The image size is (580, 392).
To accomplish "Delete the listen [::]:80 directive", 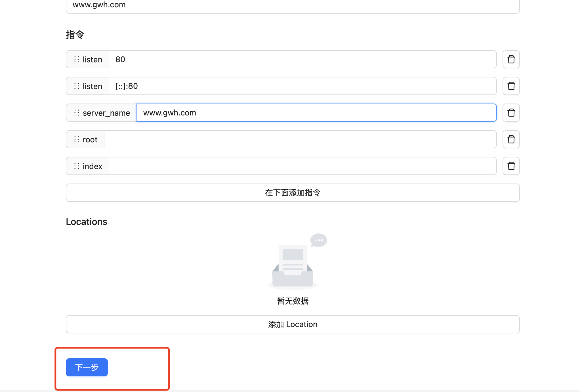I will (511, 86).
